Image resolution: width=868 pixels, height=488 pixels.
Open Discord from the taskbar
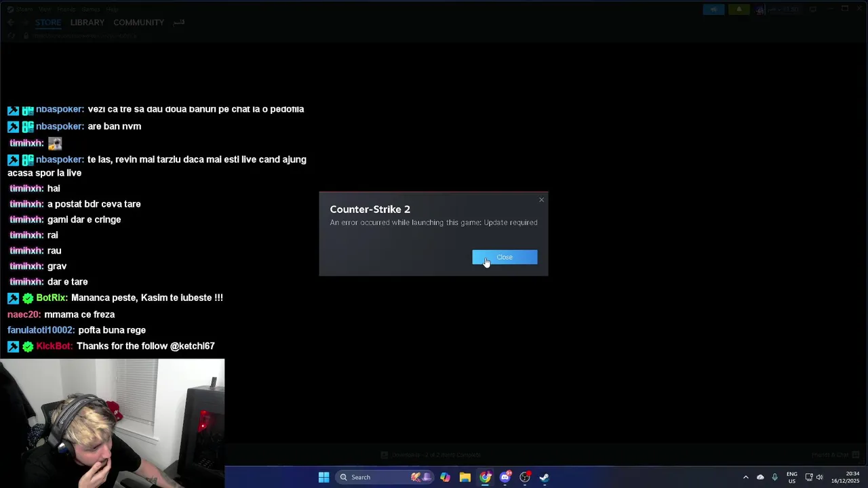pos(505,477)
